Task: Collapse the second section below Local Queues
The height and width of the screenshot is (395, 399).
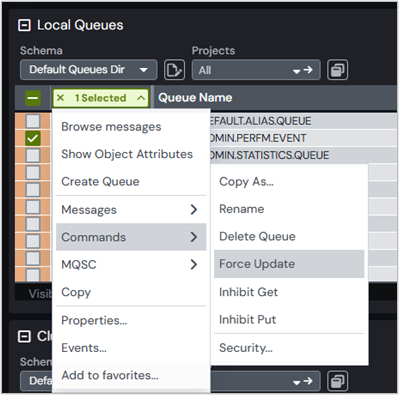Action: [x=24, y=336]
